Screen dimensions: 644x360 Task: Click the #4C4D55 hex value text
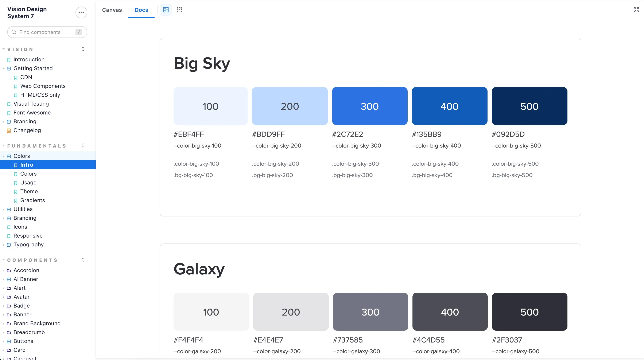pos(428,340)
